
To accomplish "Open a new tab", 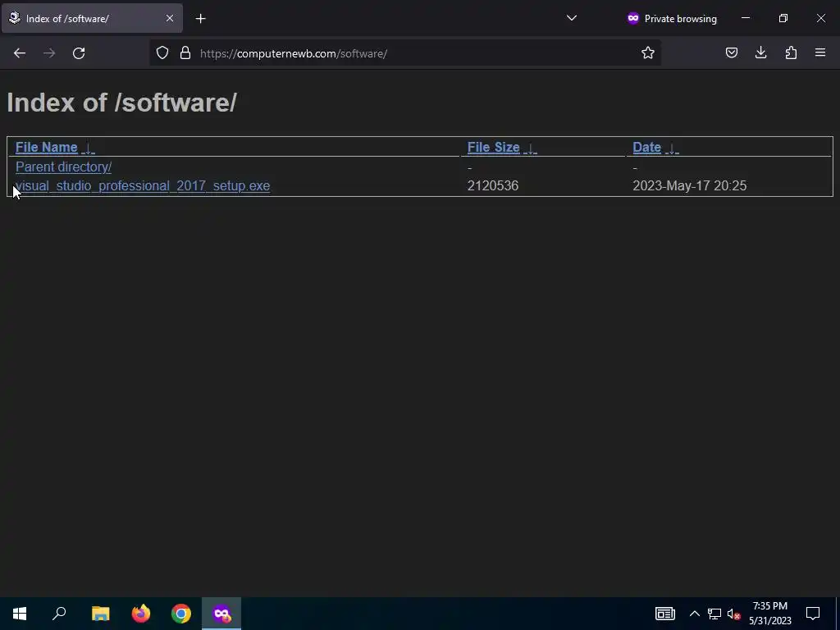I will (x=201, y=19).
